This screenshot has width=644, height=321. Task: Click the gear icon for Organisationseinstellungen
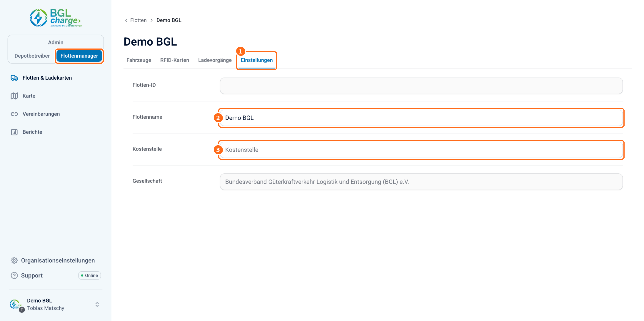click(x=14, y=260)
